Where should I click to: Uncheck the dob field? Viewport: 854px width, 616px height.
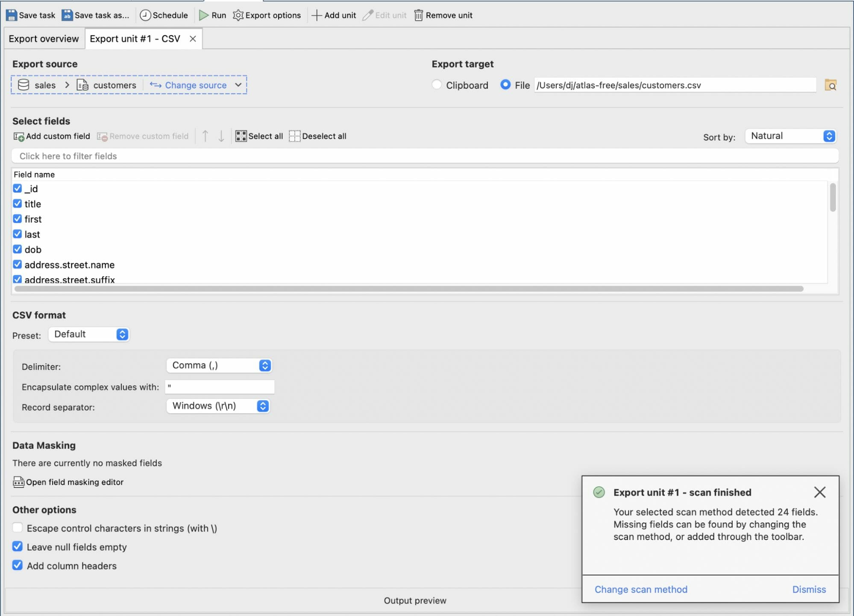coord(17,249)
